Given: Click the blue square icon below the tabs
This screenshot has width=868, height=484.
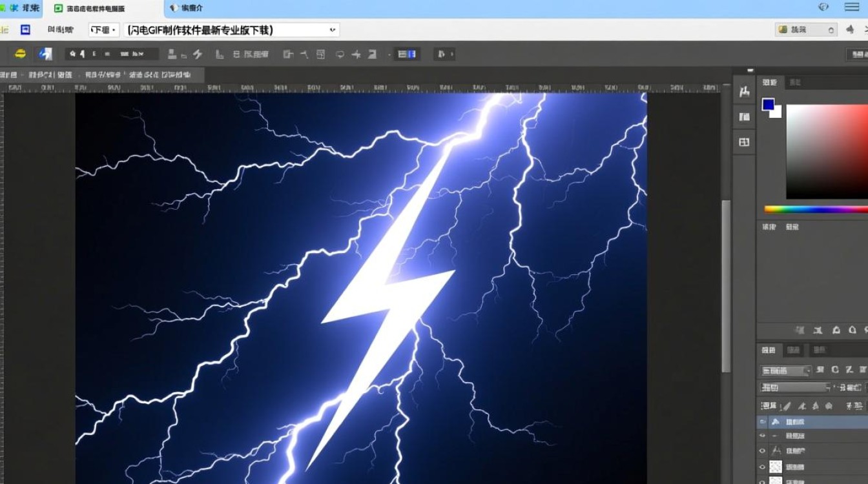Looking at the screenshot, I should tap(25, 30).
